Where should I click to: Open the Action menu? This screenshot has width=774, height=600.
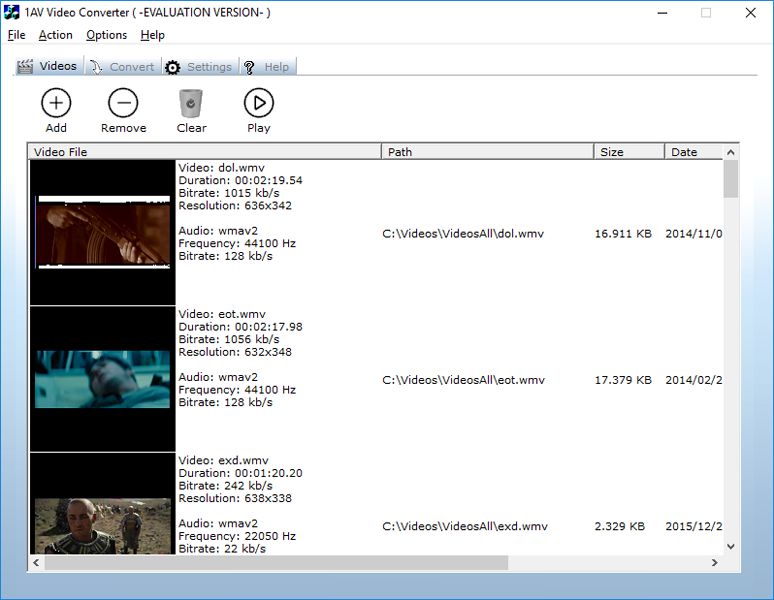(55, 35)
